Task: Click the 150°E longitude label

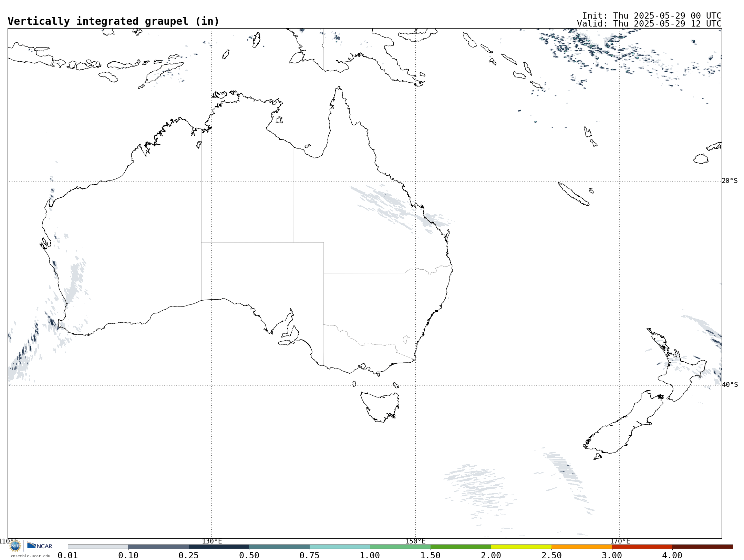Action: pyautogui.click(x=415, y=541)
